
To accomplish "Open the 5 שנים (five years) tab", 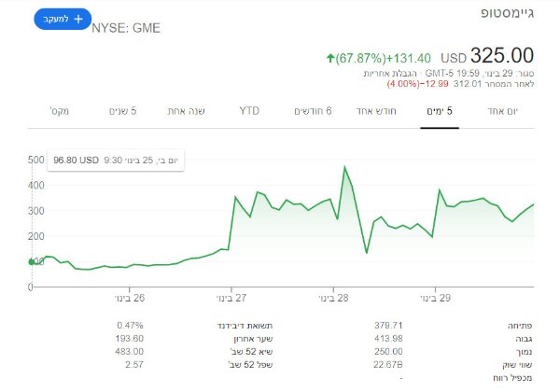I will coord(122,111).
